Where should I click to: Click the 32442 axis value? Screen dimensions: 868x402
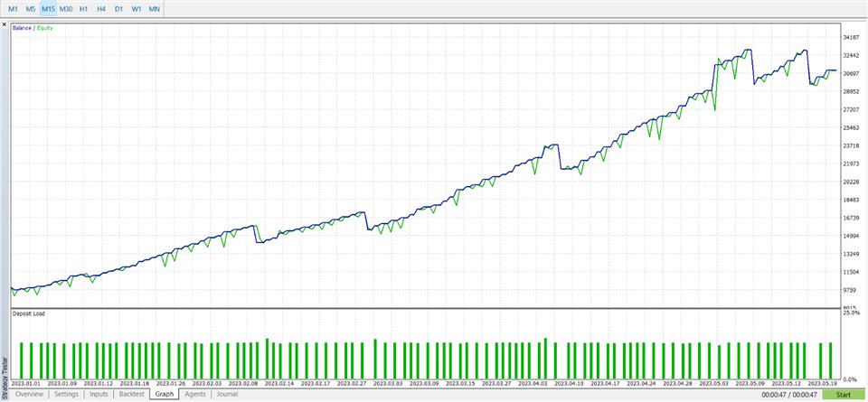[851, 55]
